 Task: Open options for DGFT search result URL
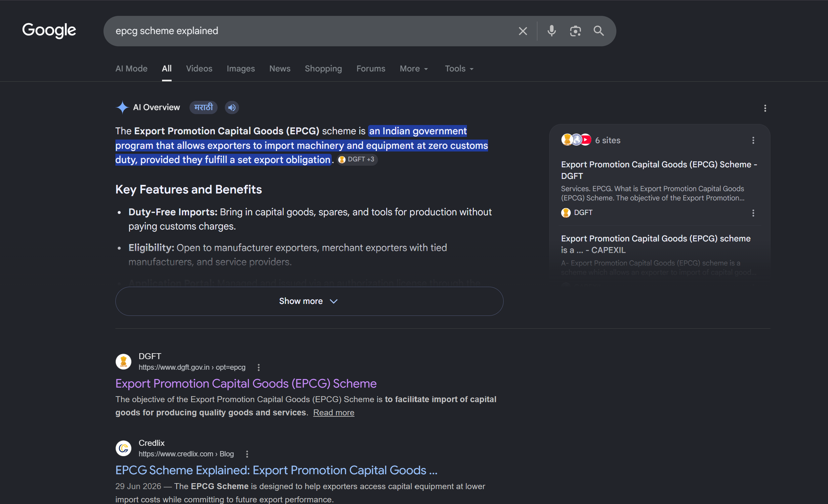tap(258, 367)
